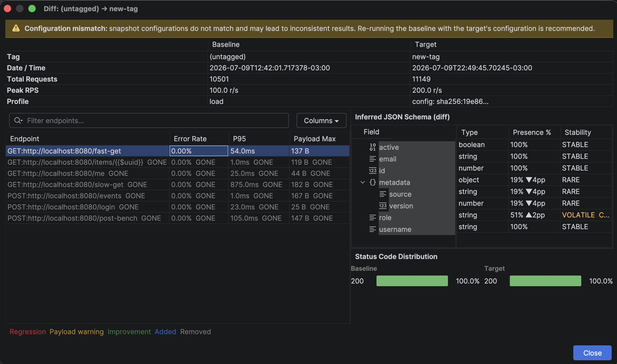This screenshot has width=617, height=364.
Task: Click the Removed legend label
Action: pos(195,331)
